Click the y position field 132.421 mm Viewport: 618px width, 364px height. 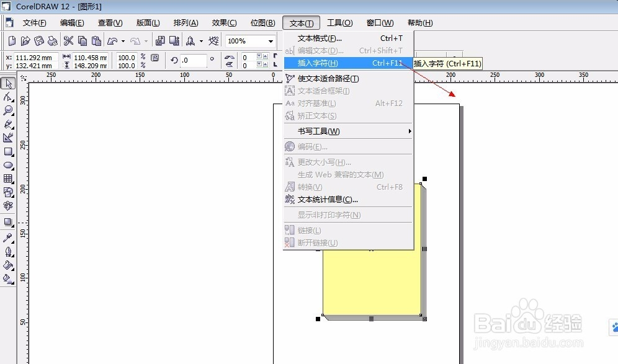point(36,66)
